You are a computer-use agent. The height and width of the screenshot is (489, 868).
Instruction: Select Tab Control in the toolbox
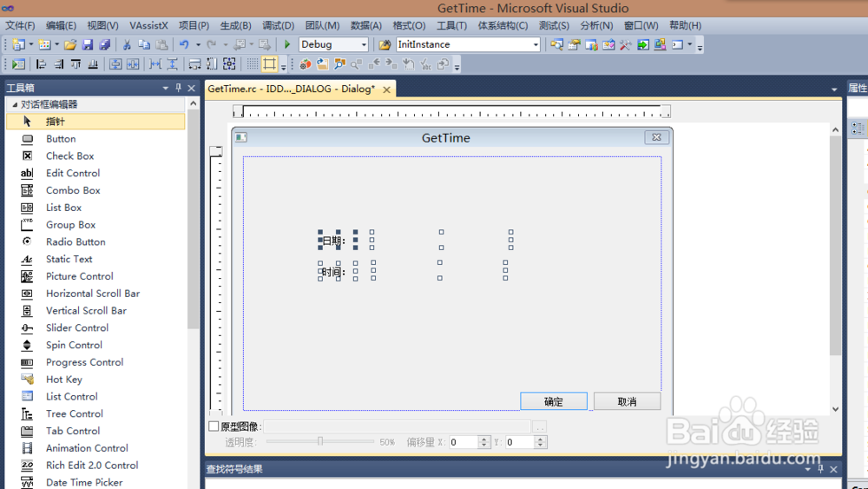[95, 430]
